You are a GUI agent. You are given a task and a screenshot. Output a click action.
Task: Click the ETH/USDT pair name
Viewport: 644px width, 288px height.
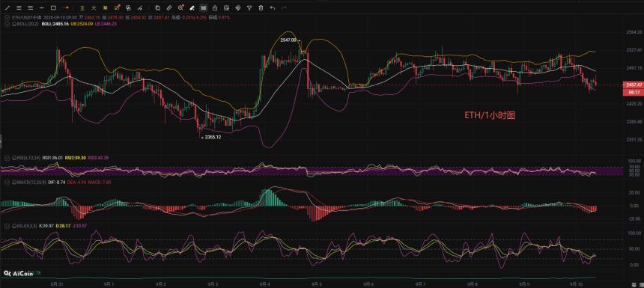27,18
